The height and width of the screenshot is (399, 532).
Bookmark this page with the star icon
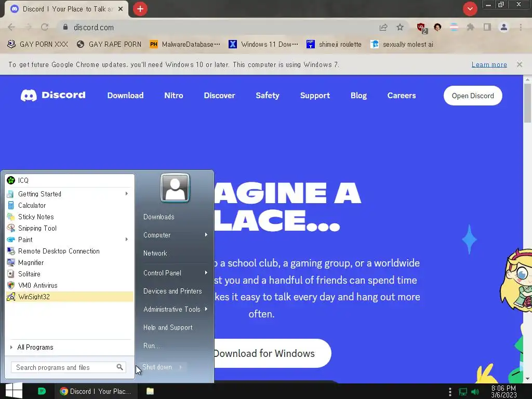400,27
